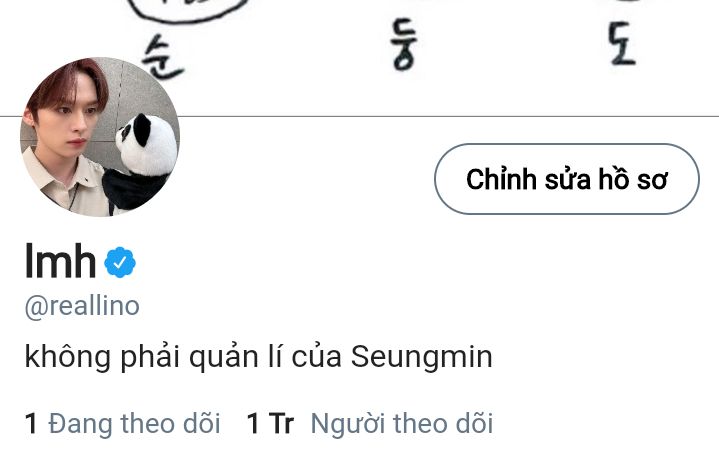This screenshot has height=464, width=719.
Task: Open the circular profile avatar photo
Action: (100, 137)
